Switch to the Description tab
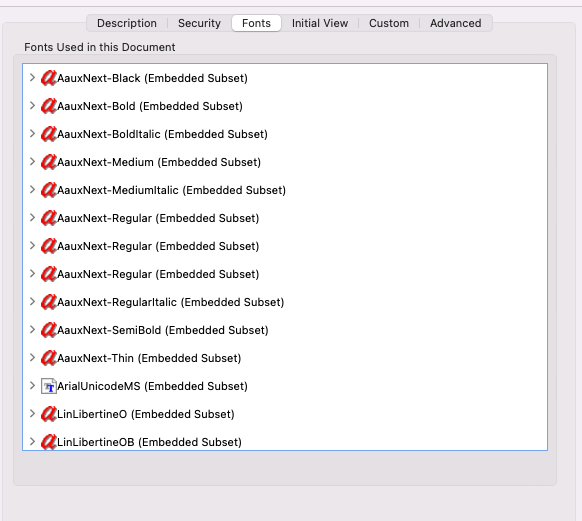Screen dimensions: 582x521 (x=127, y=23)
